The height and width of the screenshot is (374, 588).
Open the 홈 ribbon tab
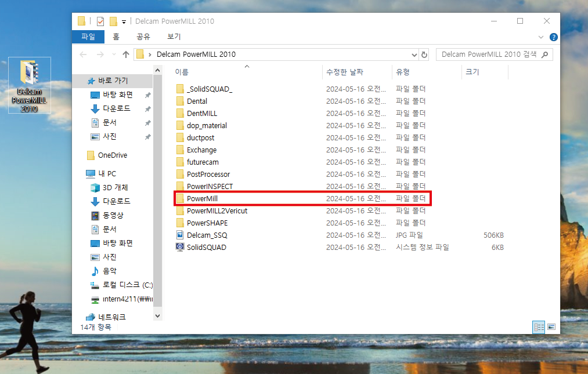pyautogui.click(x=116, y=37)
